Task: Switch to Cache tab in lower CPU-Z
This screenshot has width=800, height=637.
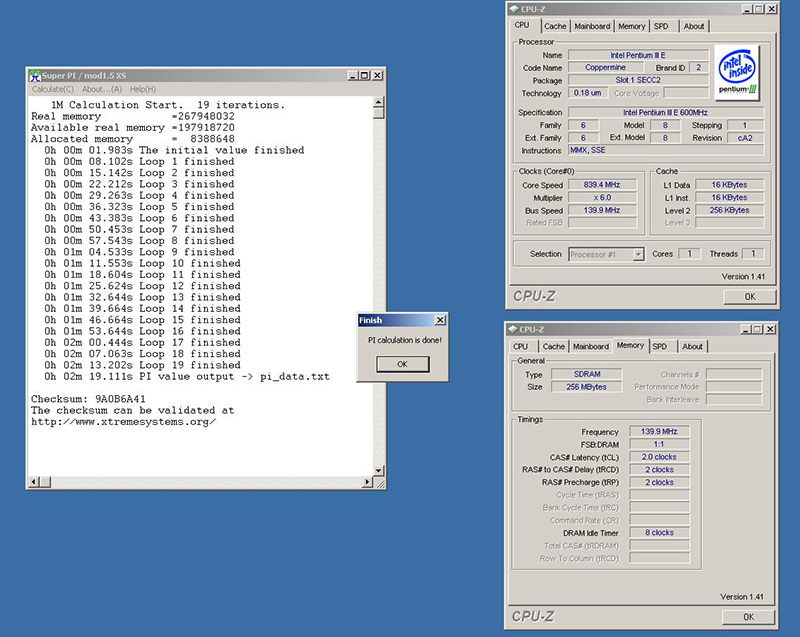Action: point(554,346)
